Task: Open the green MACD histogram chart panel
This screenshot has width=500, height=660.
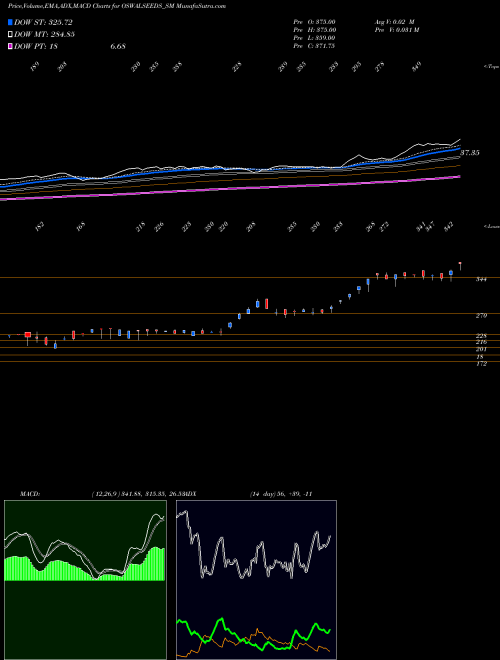Action: (85, 580)
